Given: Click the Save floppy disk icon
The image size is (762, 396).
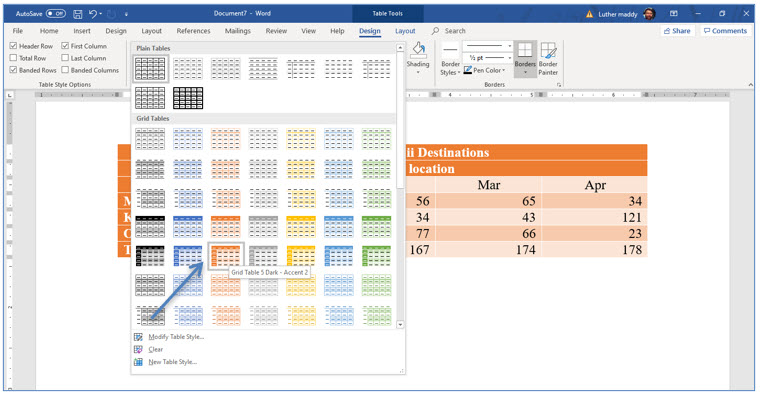Looking at the screenshot, I should click(x=78, y=14).
